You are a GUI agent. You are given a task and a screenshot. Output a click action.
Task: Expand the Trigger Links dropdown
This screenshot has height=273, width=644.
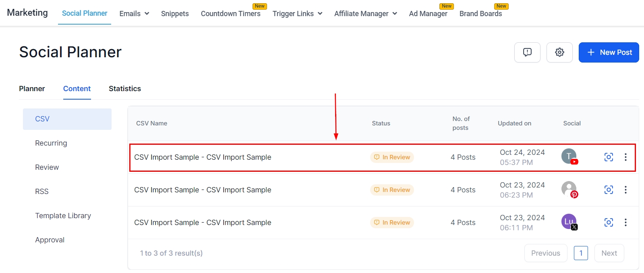click(297, 14)
